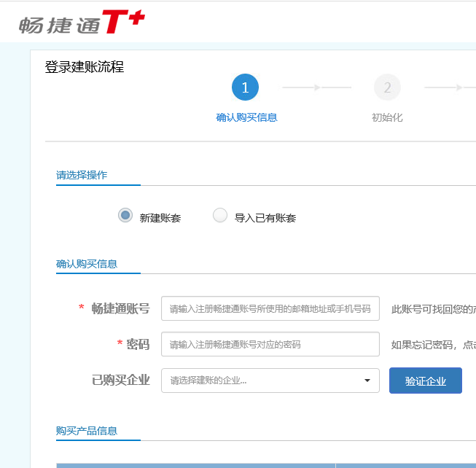Image resolution: width=476 pixels, height=468 pixels.
Task: Click the 请选择操作 section heading
Action: coord(82,175)
